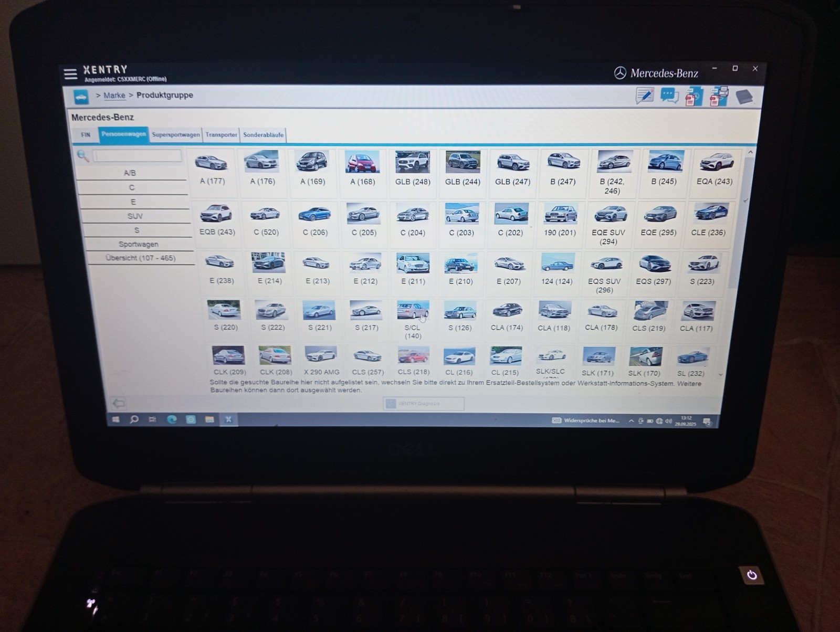The width and height of the screenshot is (840, 632).
Task: Choose the EQS (297) model
Action: (654, 270)
